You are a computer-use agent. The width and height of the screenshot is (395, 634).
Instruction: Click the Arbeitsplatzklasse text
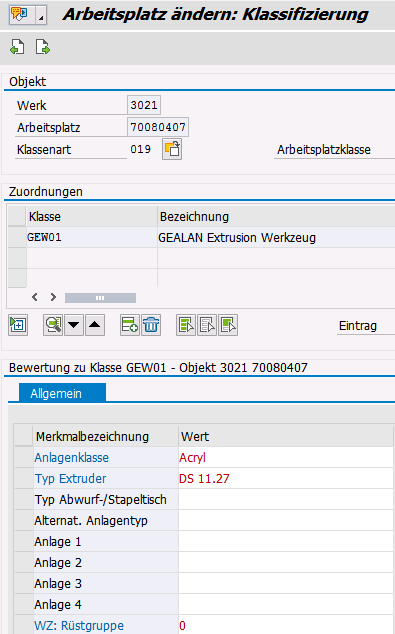pos(324,150)
